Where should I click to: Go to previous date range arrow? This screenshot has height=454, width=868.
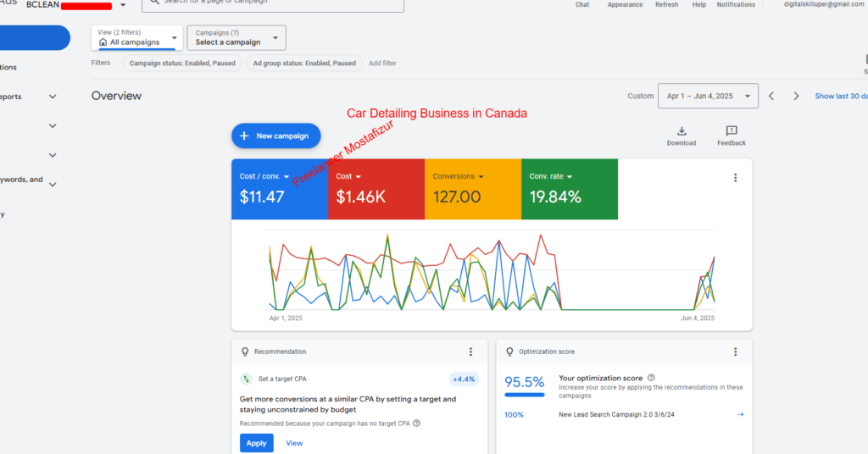click(x=771, y=97)
